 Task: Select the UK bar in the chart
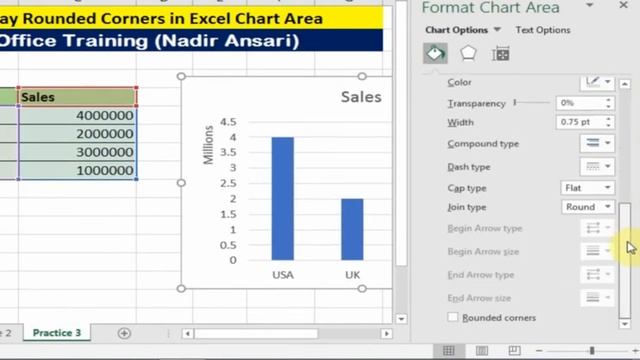click(x=352, y=229)
